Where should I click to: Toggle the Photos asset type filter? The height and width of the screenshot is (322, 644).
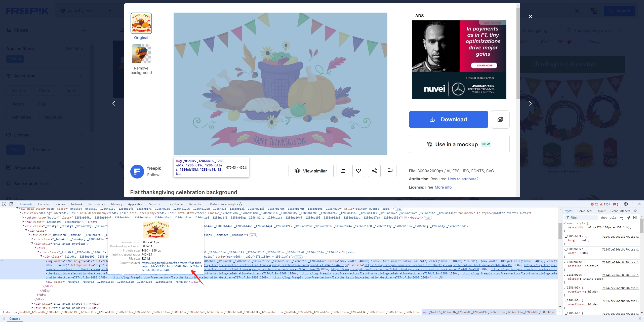point(46,90)
